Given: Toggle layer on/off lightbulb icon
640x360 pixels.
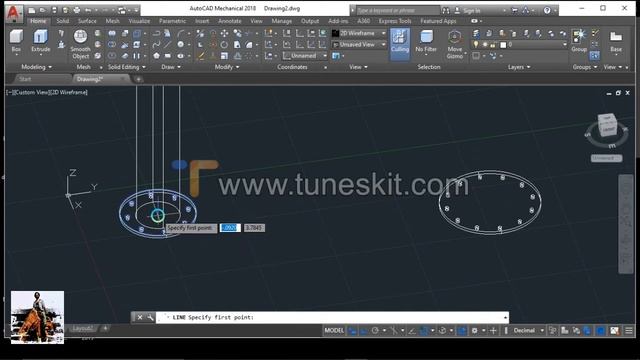Looking at the screenshot, I should click(476, 44).
